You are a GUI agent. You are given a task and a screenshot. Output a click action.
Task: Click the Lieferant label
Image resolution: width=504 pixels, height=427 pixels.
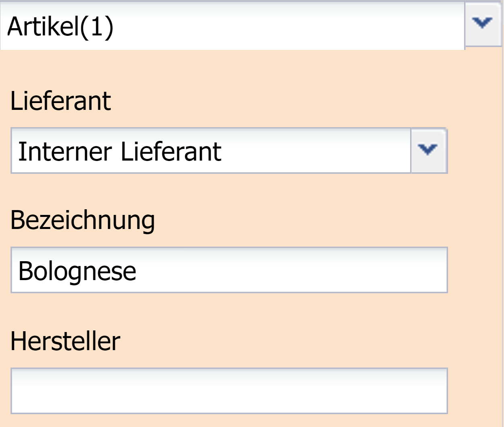[x=60, y=101]
